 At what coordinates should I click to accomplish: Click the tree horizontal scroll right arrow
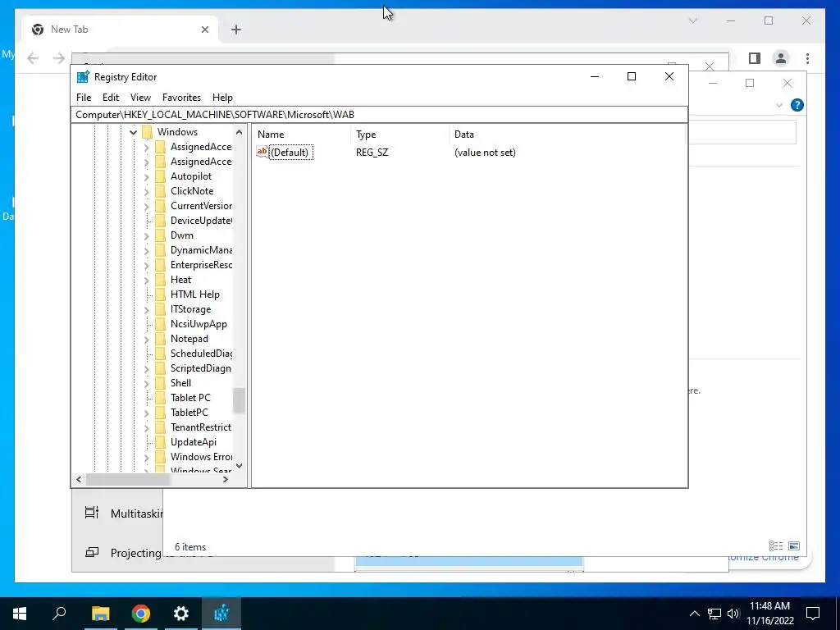226,479
